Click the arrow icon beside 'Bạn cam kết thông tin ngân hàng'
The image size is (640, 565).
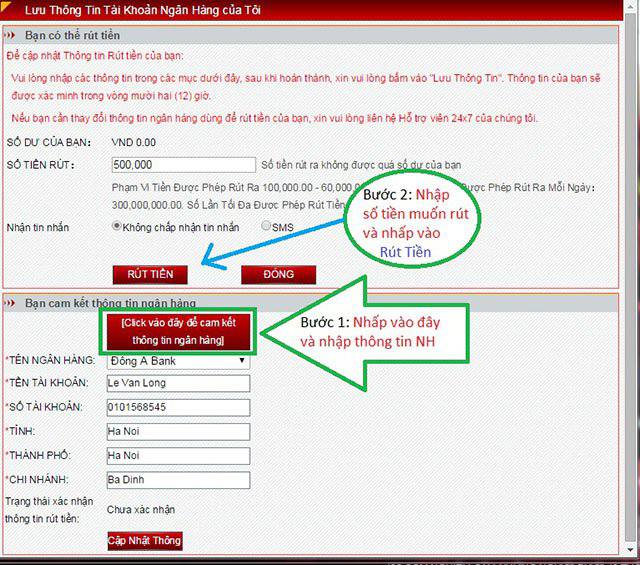point(10,303)
